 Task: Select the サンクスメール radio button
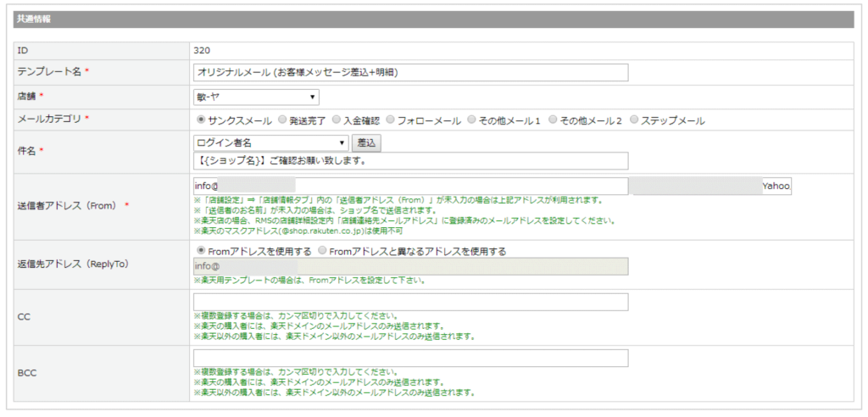point(201,120)
